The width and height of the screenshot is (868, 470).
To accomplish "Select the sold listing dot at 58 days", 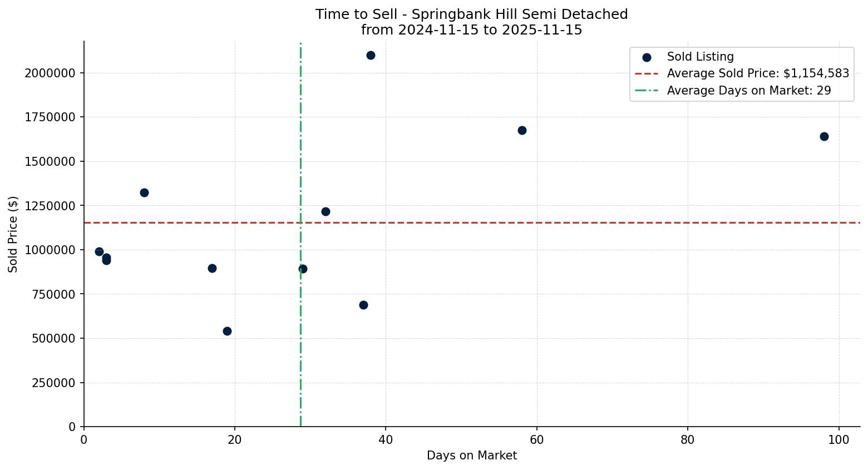I will tap(522, 130).
